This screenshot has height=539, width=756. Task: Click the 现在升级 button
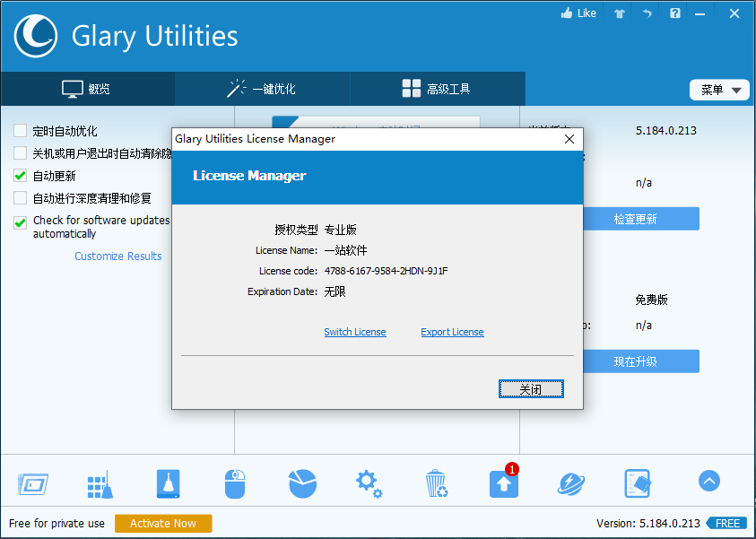pos(636,361)
